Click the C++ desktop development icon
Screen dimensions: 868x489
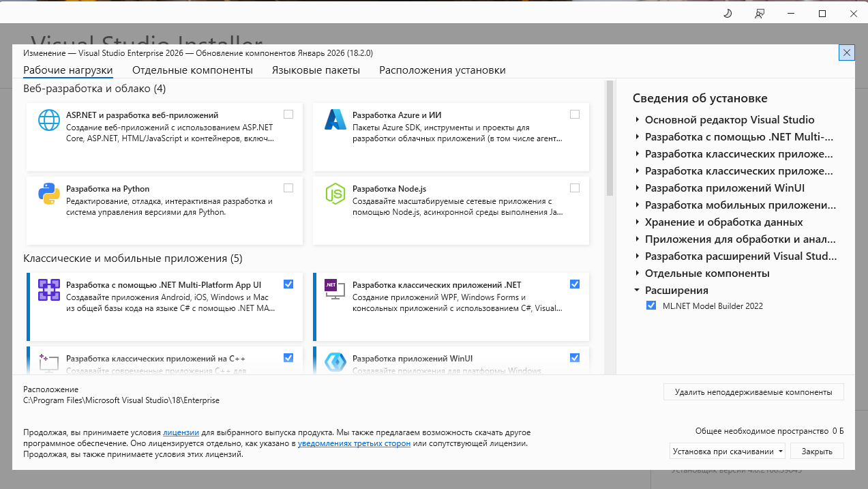49,363
